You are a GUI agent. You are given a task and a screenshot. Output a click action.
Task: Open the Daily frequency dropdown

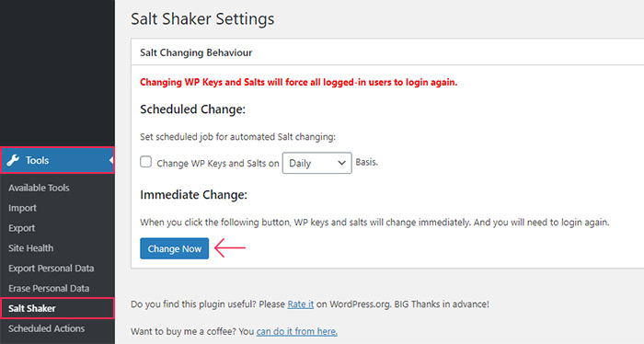coord(316,163)
